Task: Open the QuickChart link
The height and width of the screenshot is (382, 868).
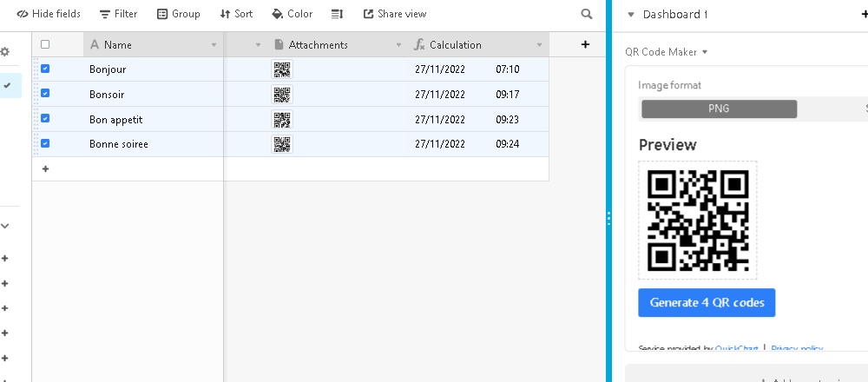Action: (x=736, y=348)
